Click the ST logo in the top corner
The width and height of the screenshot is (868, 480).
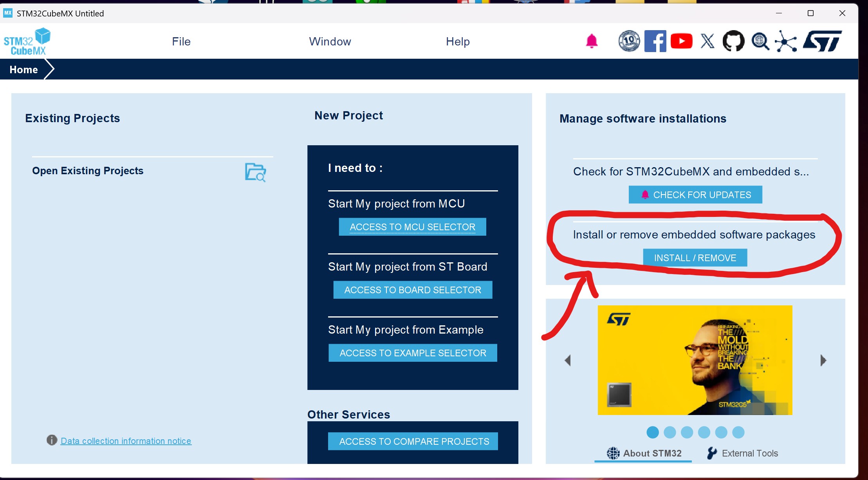pos(822,41)
